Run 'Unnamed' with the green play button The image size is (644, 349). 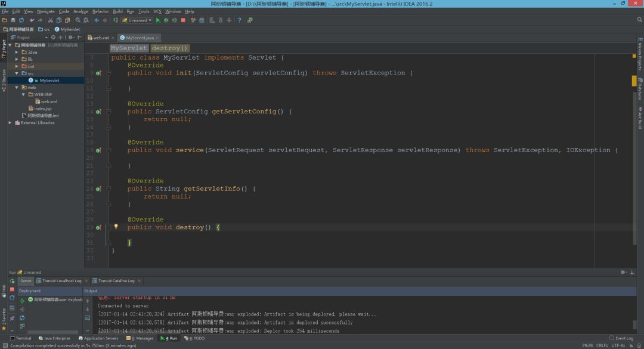[158, 20]
